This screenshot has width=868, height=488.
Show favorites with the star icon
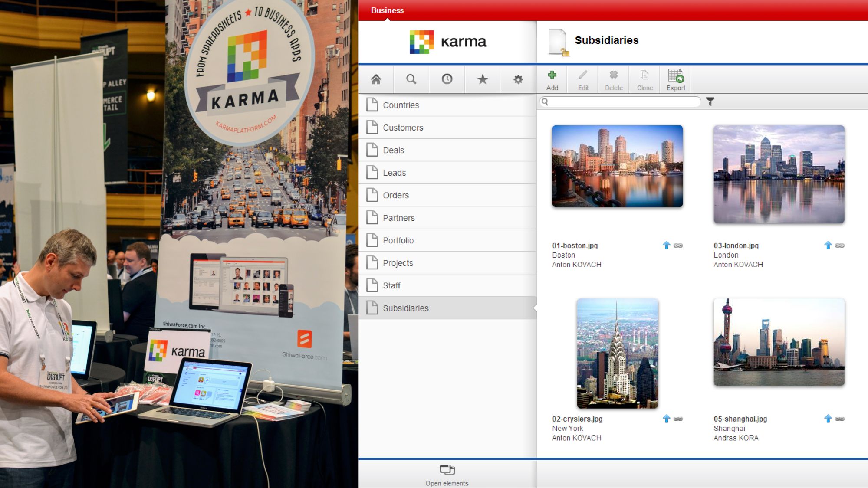pos(482,79)
